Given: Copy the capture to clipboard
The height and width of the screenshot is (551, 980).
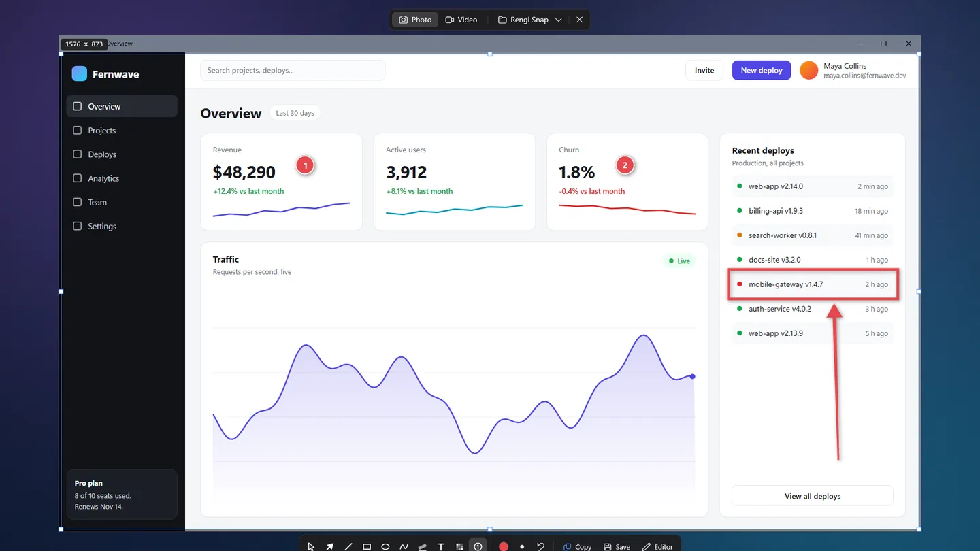Looking at the screenshot, I should point(577,546).
